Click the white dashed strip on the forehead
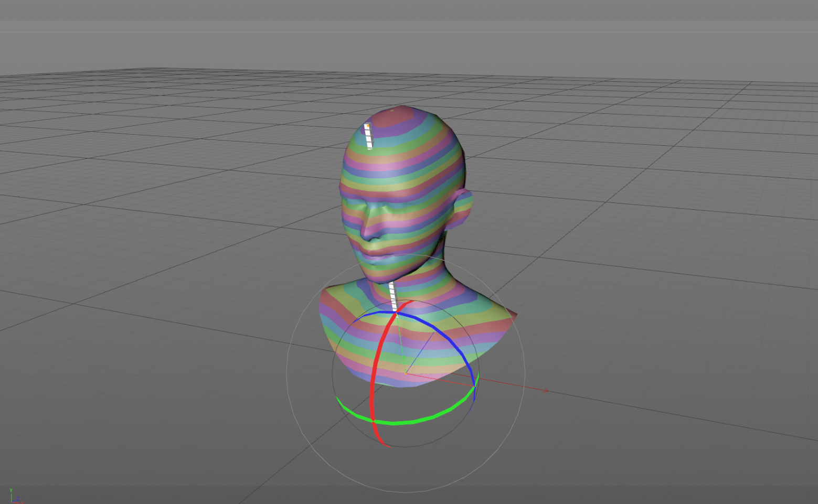 [368, 136]
